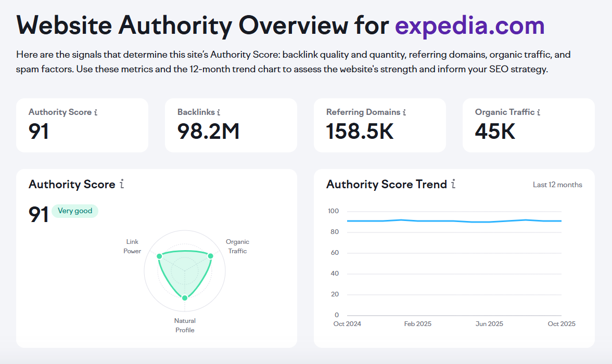612x364 pixels.
Task: Open the expedia.com website link
Action: click(469, 24)
